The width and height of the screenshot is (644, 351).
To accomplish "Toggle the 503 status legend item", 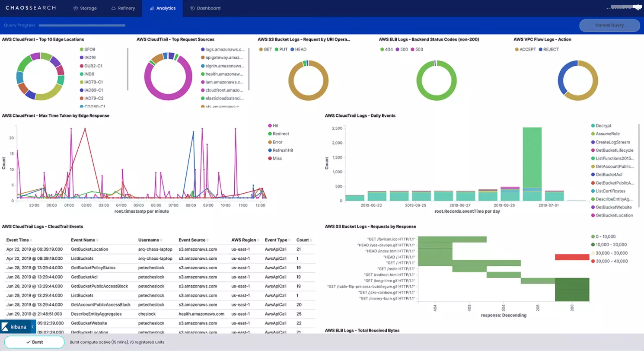I will [x=417, y=49].
